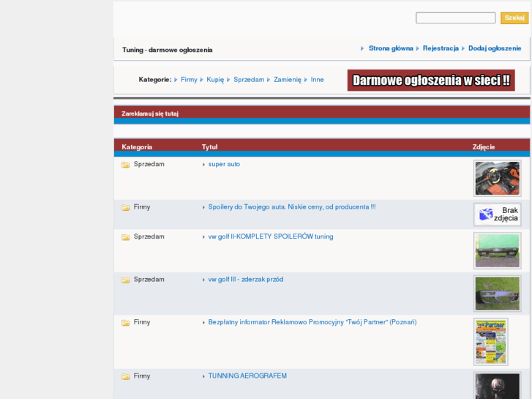Open 'vw golf III - zderzak przód' listing
Viewport: 532px width, 399px height.
click(246, 280)
